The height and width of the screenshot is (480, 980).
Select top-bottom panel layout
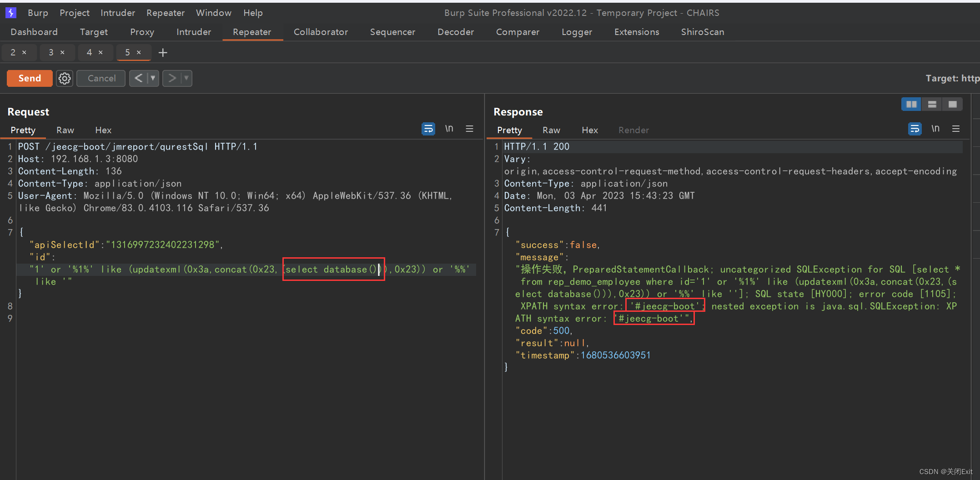tap(932, 104)
